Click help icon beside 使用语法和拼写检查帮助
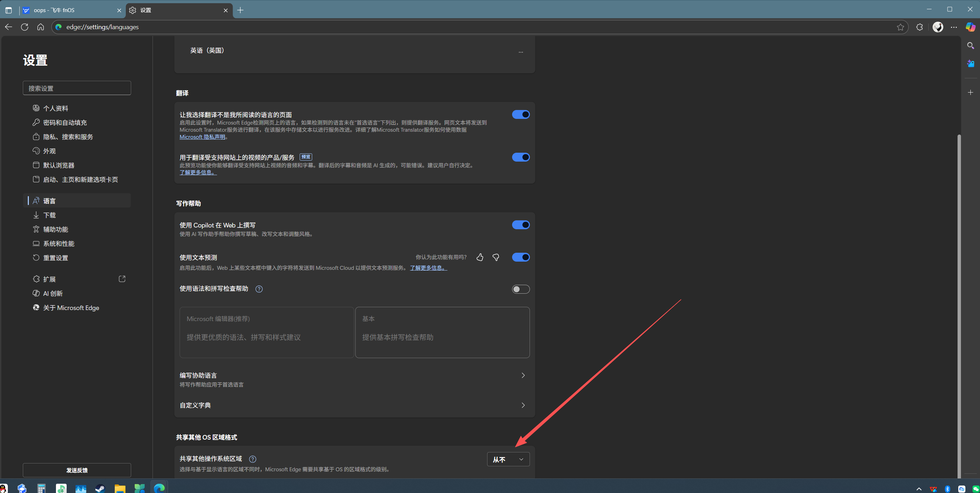Image resolution: width=980 pixels, height=493 pixels. click(x=259, y=289)
